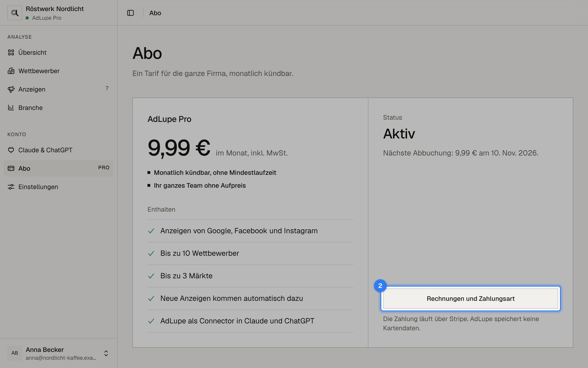Click the 'Bis zu 10 Wettbewerber' row

click(250, 253)
